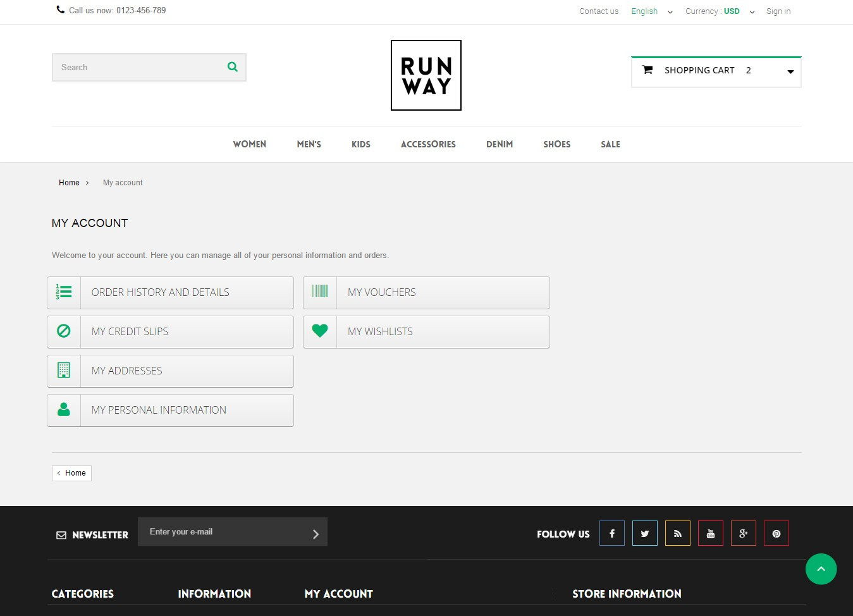Click the Google Plus icon
Image resolution: width=853 pixels, height=616 pixels.
pos(743,533)
